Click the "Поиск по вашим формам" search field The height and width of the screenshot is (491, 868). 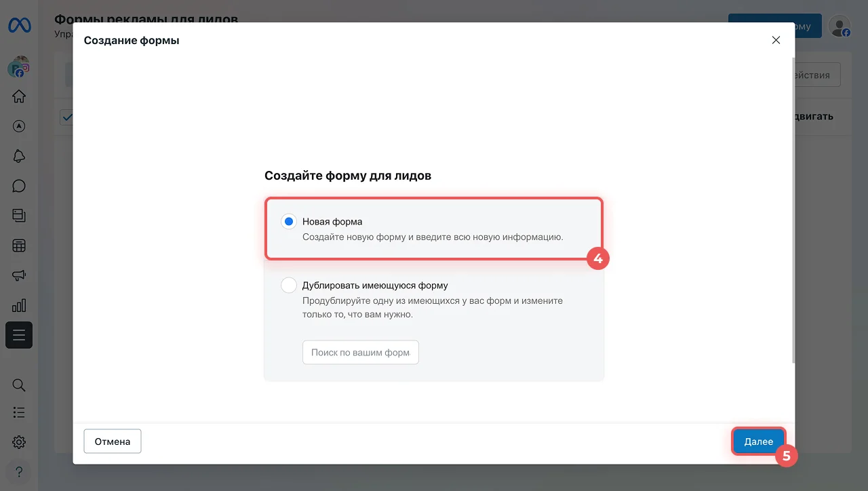360,353
